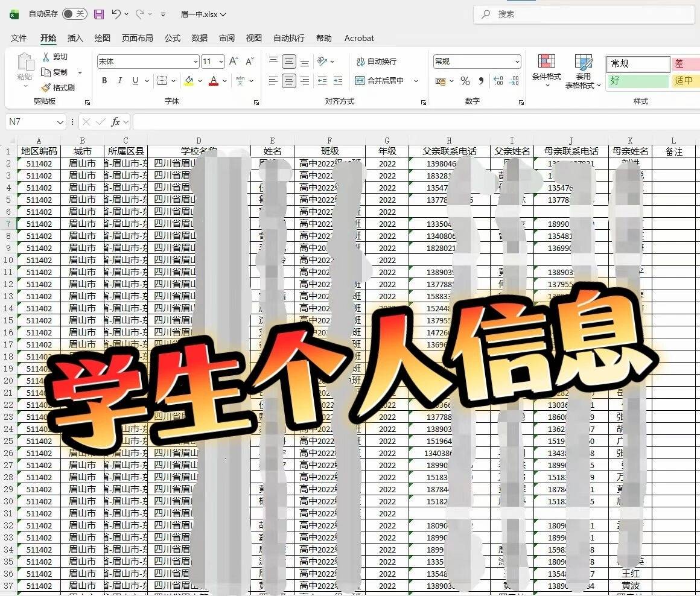Increase font size with larger A icon
Screen dimensions: 700x596
234,61
